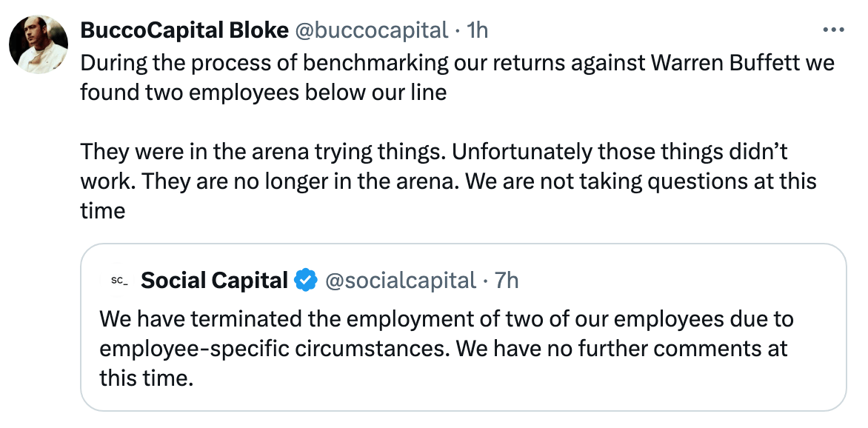Click 'We have no further comments' sentence
Screen dimensions: 868x428
(622, 348)
